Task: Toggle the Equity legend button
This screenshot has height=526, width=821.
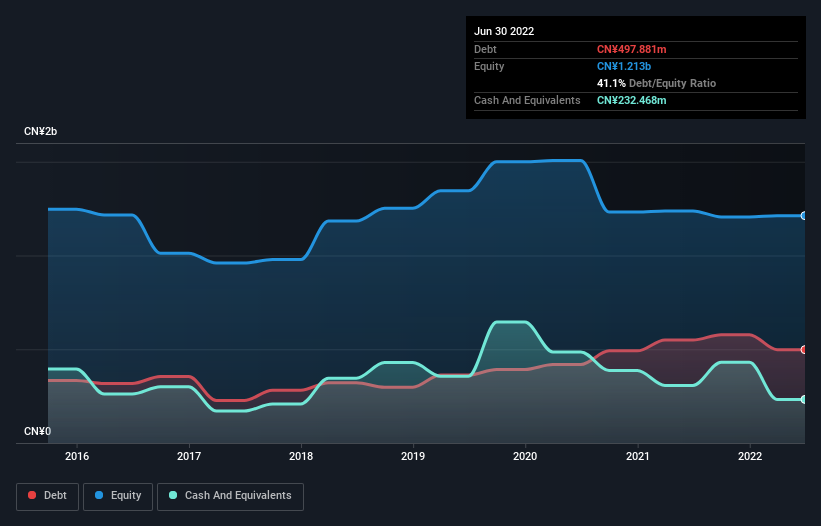Action: point(118,496)
